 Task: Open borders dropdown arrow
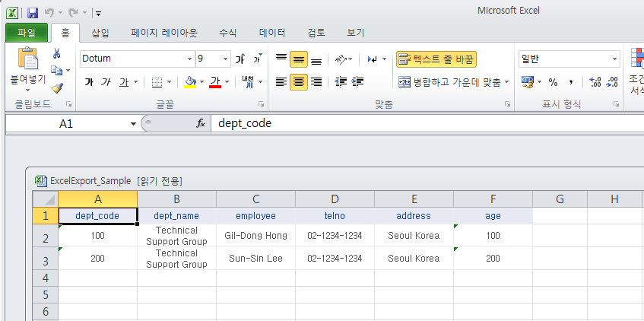(x=169, y=82)
